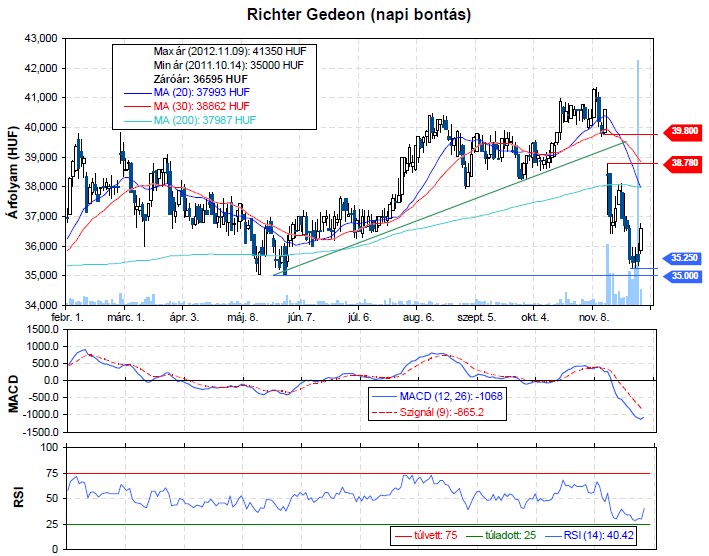Click the 42,000 y-axis label

[x=41, y=68]
